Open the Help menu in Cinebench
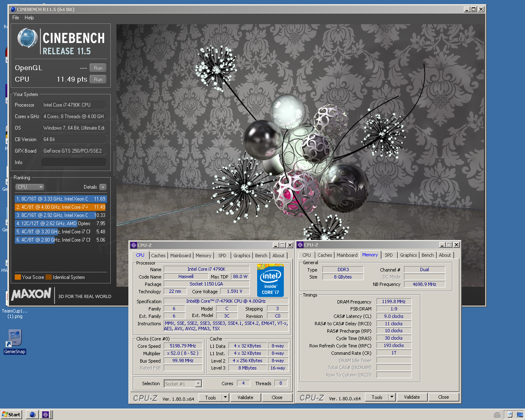525x420 pixels. point(29,18)
